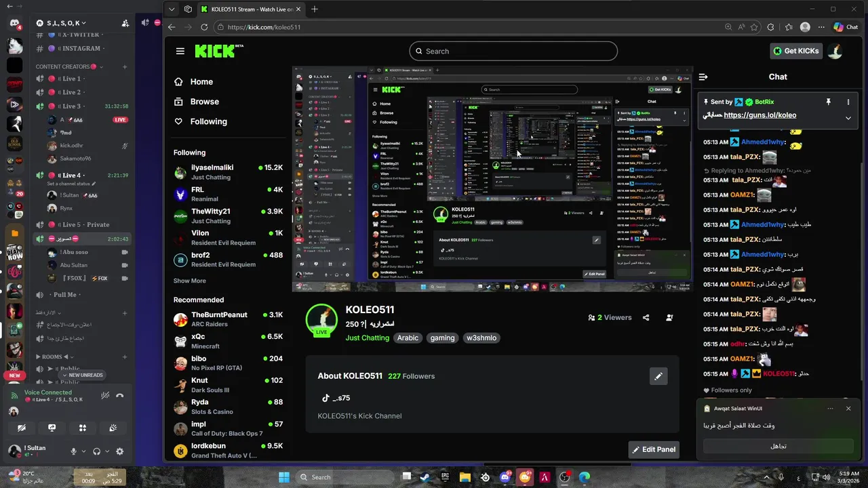Open the Following page
Screen dimensions: 868x488
[x=200, y=121]
